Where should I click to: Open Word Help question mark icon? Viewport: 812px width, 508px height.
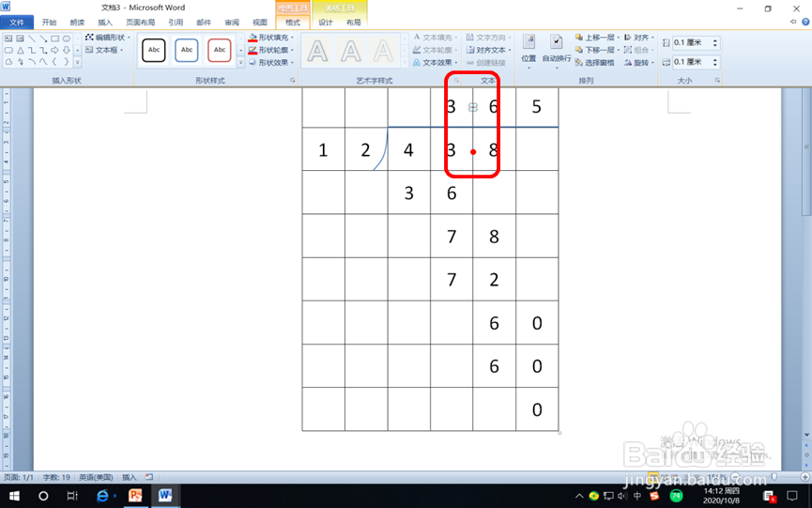pos(805,22)
